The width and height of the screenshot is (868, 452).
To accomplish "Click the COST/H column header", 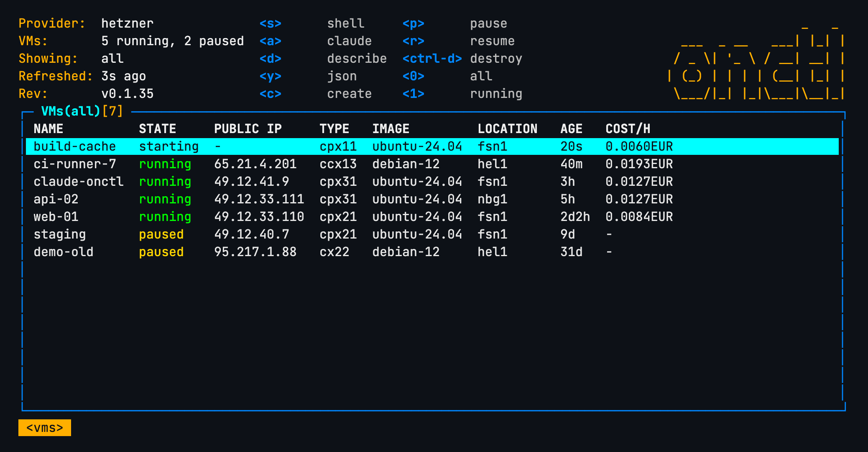I will coord(628,129).
